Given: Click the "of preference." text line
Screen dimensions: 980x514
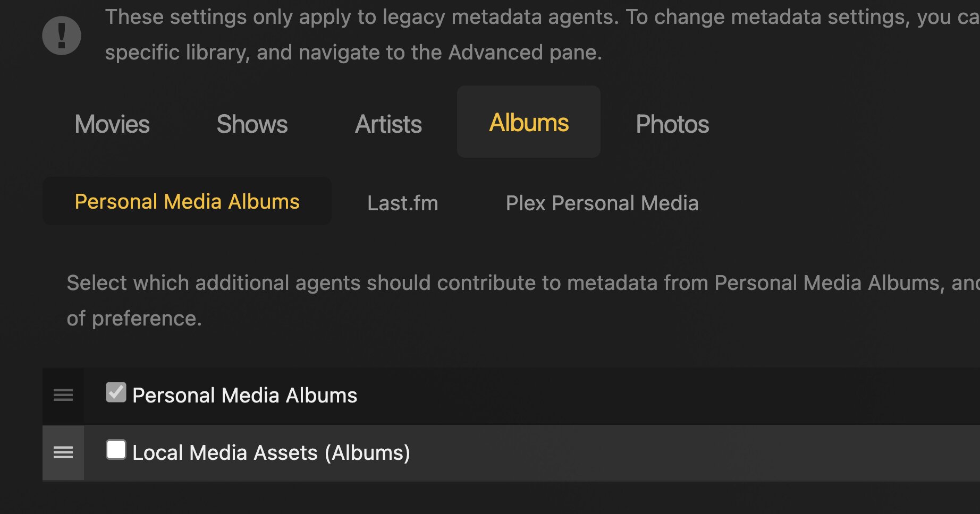Looking at the screenshot, I should click(134, 319).
